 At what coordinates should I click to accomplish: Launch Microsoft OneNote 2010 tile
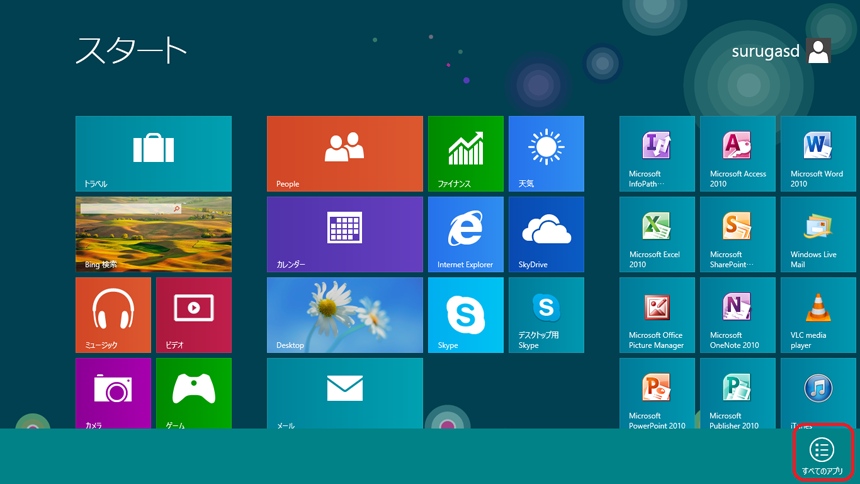(738, 315)
